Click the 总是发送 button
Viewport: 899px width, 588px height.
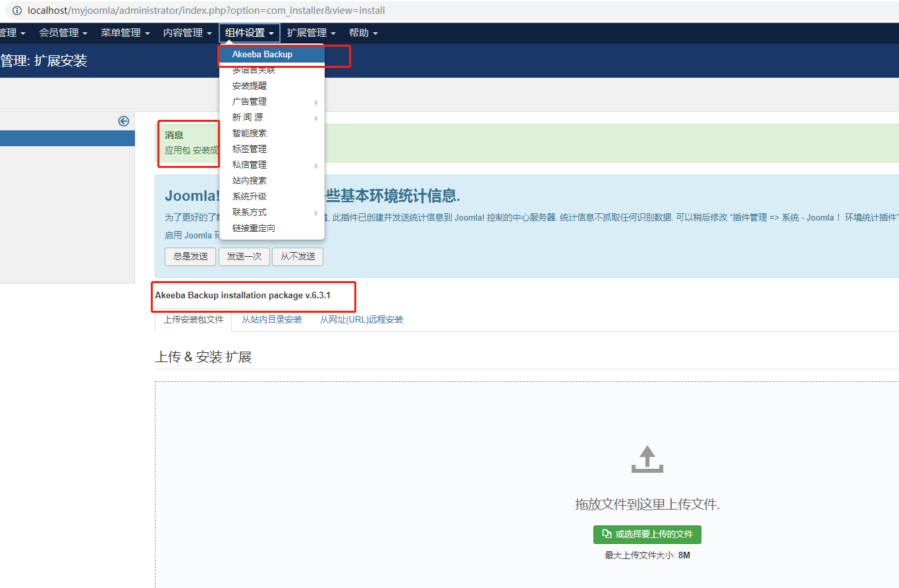[190, 256]
